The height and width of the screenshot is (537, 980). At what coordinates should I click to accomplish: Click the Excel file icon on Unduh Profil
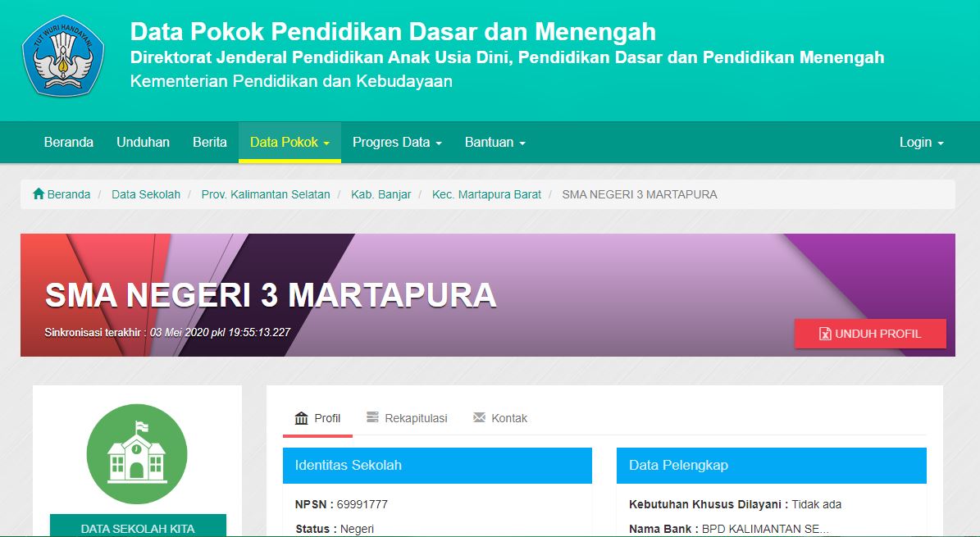click(825, 334)
